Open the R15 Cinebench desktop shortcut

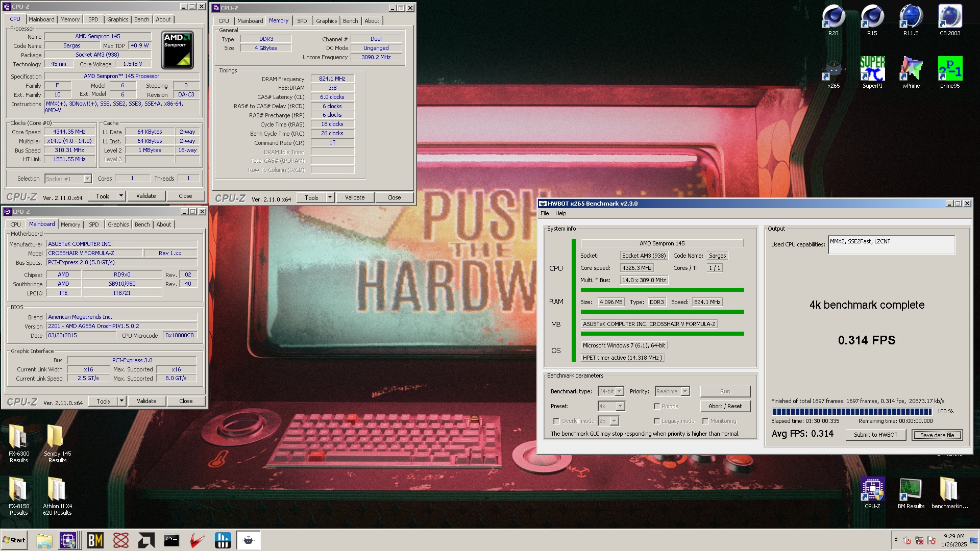click(x=872, y=20)
